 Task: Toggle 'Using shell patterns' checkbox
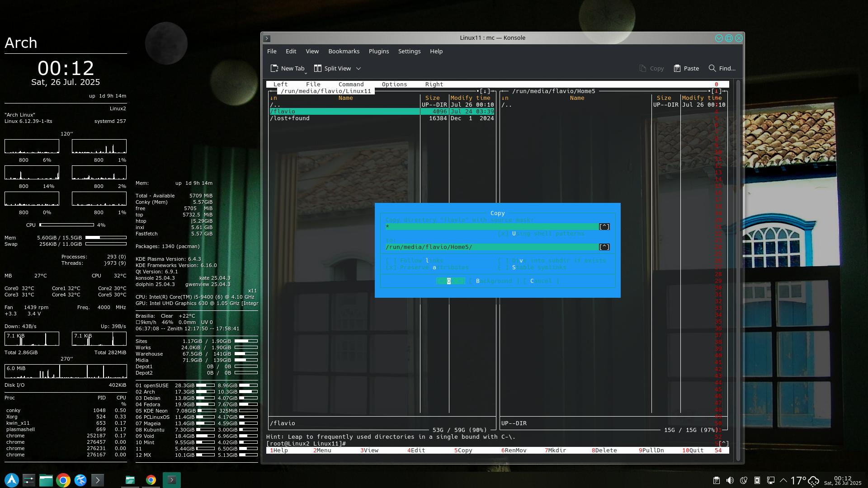coord(503,234)
